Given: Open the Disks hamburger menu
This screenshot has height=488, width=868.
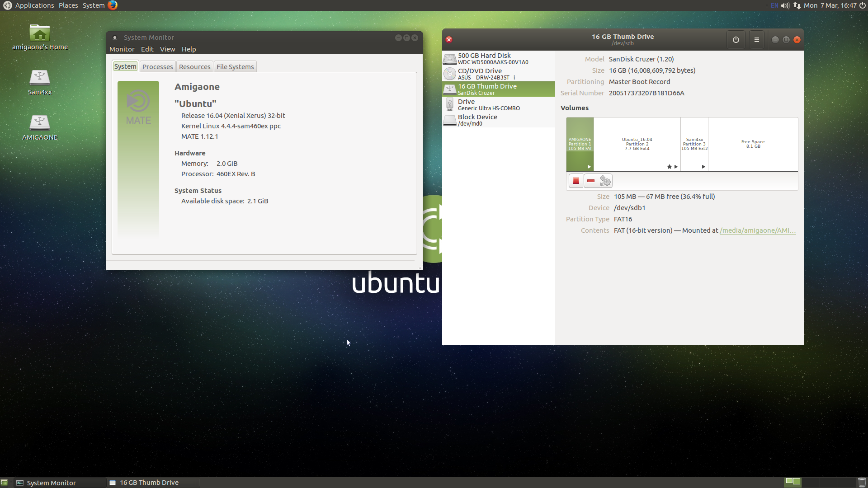Looking at the screenshot, I should [x=756, y=40].
